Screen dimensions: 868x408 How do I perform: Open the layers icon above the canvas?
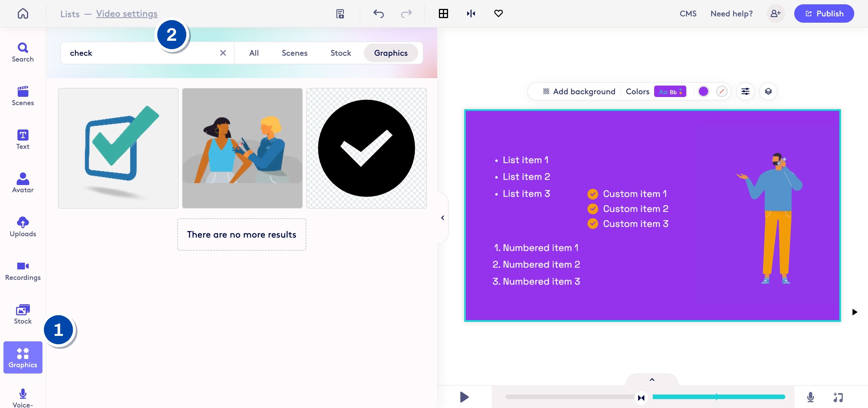coord(768,91)
